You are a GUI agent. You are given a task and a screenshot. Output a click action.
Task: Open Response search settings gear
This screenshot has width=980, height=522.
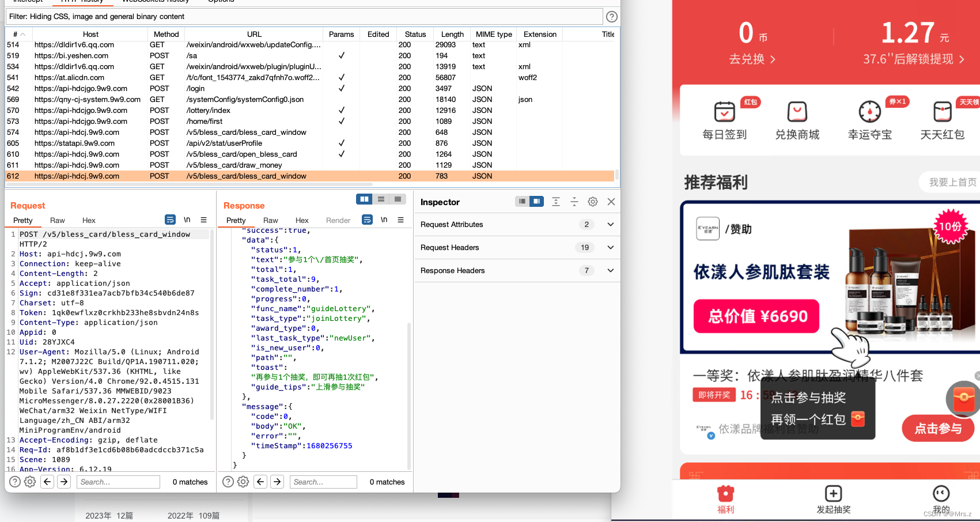click(243, 482)
